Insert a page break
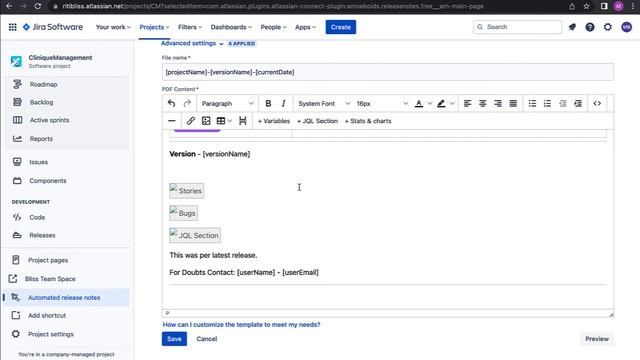640x360 pixels. [243, 121]
